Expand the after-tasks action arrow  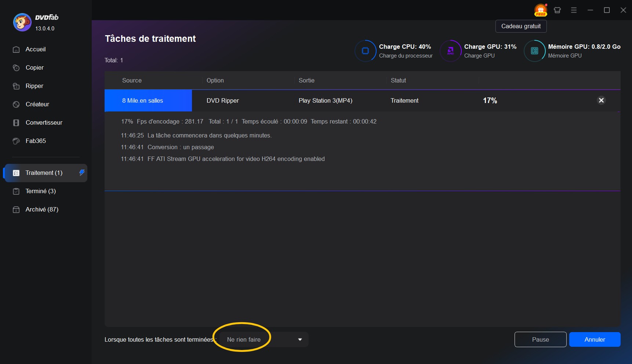coord(300,339)
